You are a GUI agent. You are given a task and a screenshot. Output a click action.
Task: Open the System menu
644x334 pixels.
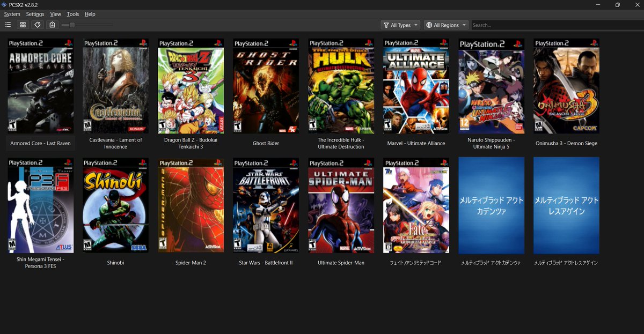(x=12, y=14)
